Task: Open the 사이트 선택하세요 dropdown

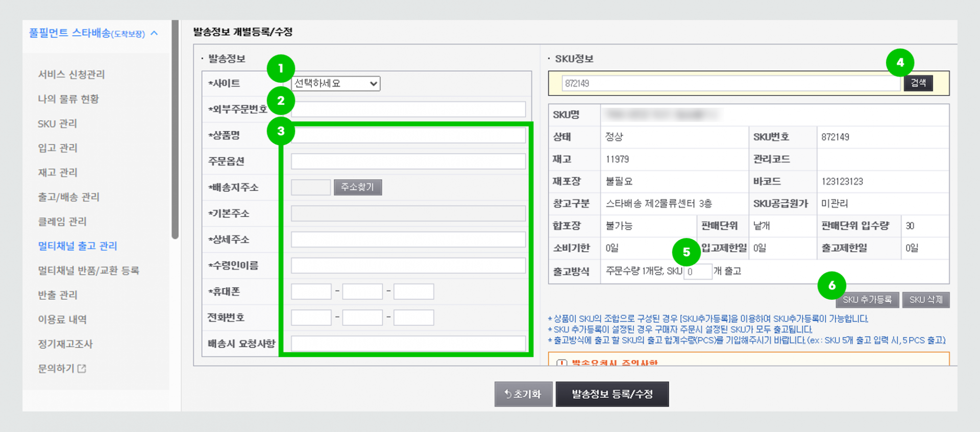Action: click(x=335, y=83)
